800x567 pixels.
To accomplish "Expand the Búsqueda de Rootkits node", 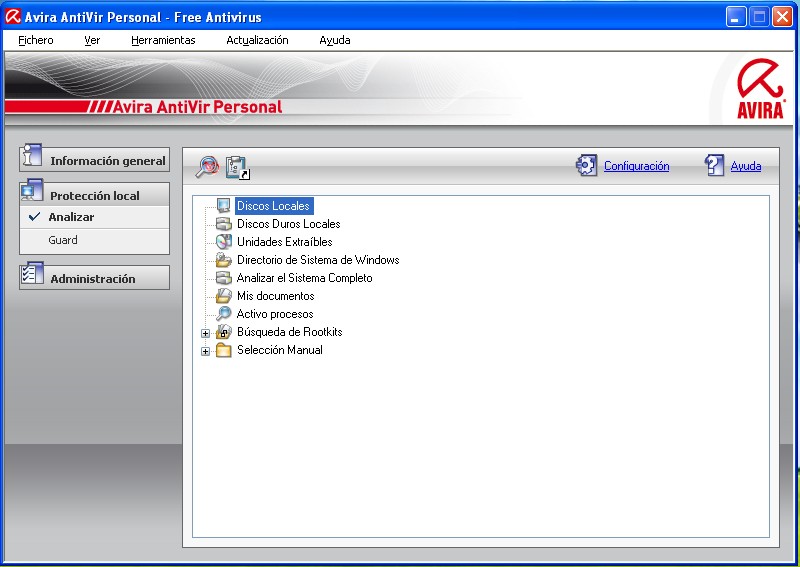I will (x=205, y=333).
